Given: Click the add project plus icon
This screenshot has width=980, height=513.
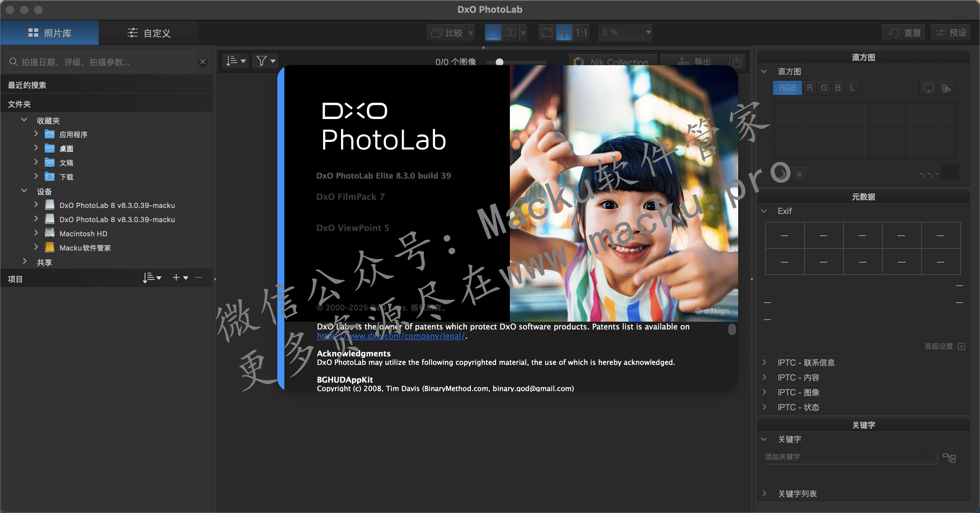Looking at the screenshot, I should point(176,278).
